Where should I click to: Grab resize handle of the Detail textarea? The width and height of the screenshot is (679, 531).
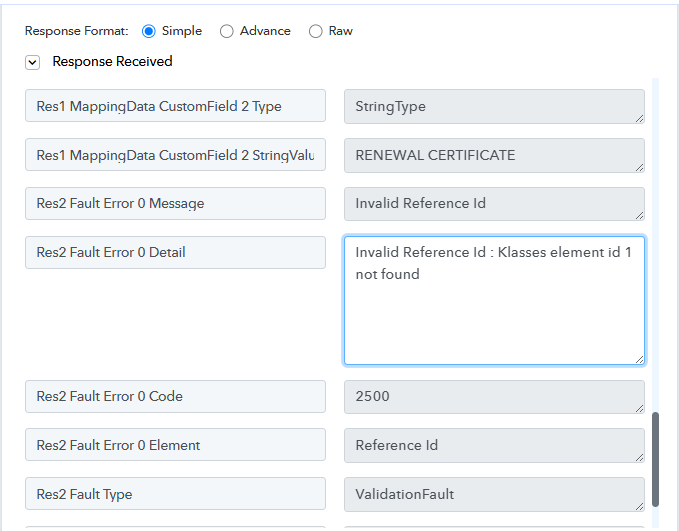639,359
